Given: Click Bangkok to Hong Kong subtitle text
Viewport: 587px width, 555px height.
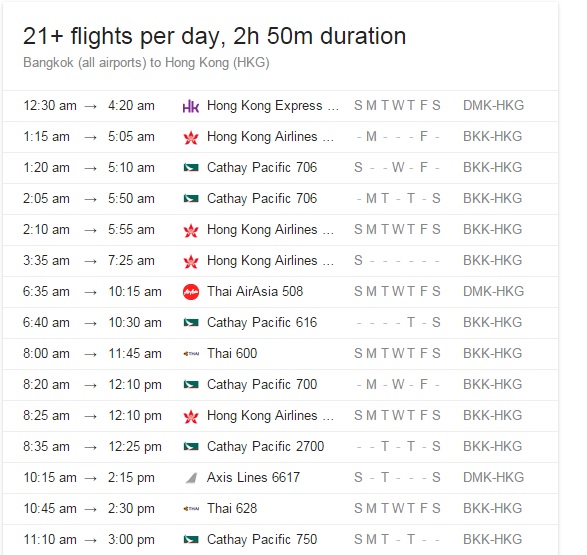Looking at the screenshot, I should 146,62.
